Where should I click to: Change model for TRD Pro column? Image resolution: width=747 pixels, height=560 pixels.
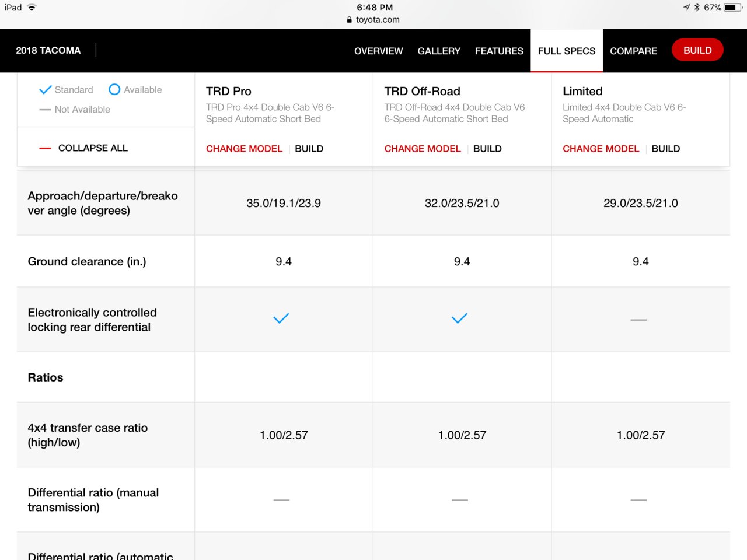tap(244, 149)
